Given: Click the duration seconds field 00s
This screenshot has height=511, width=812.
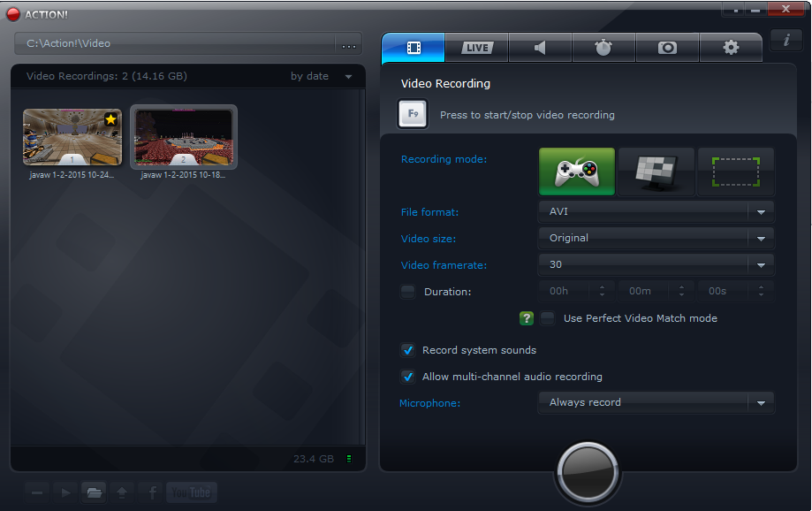Looking at the screenshot, I should coord(723,291).
